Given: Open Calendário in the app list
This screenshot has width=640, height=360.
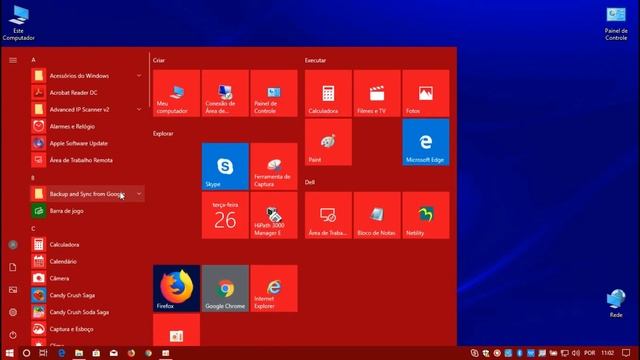Looking at the screenshot, I should tap(87, 261).
